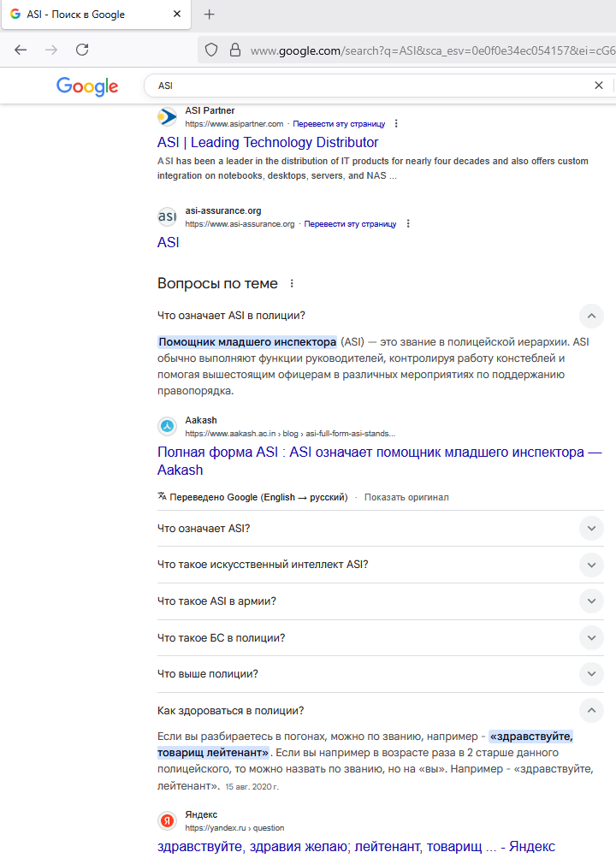Expand "Что такое искусственный интеллект ASI?" question
The height and width of the screenshot is (864, 616).
[x=591, y=565]
